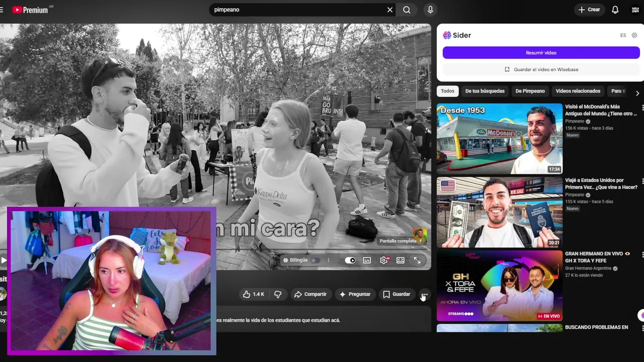This screenshot has height=362, width=644.
Task: Click the 17:34 duration badge
Action: [x=554, y=169]
